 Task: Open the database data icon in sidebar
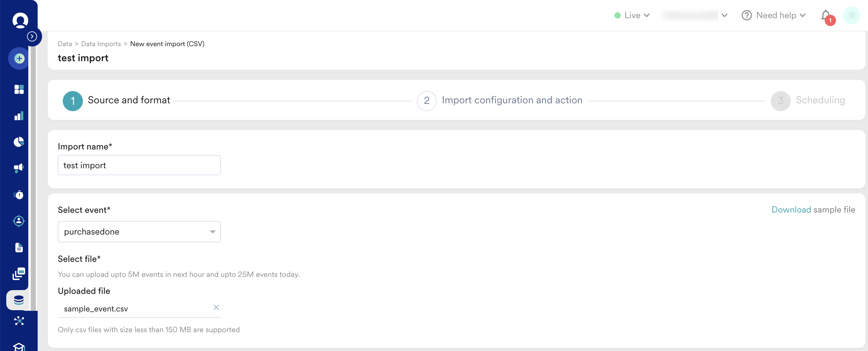coord(19,300)
